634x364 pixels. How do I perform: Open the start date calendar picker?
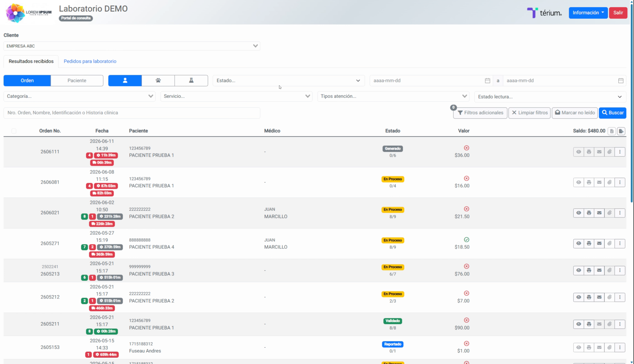coord(487,81)
